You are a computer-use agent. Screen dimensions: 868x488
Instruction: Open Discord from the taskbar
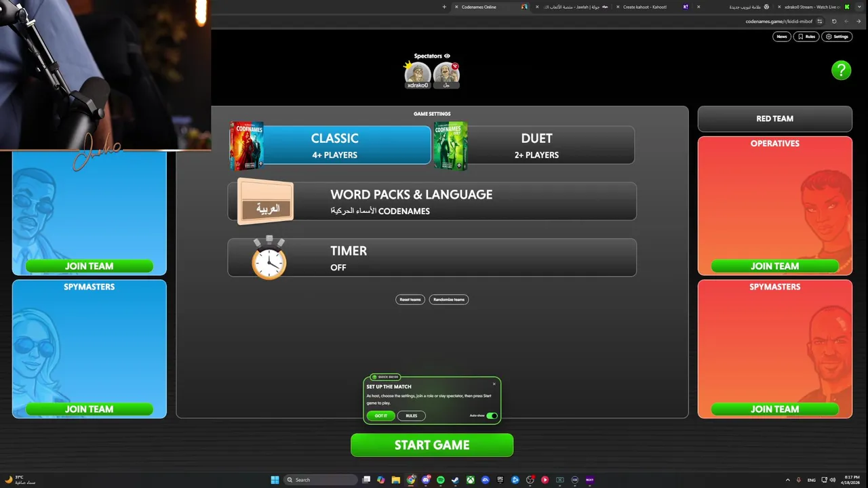426,480
